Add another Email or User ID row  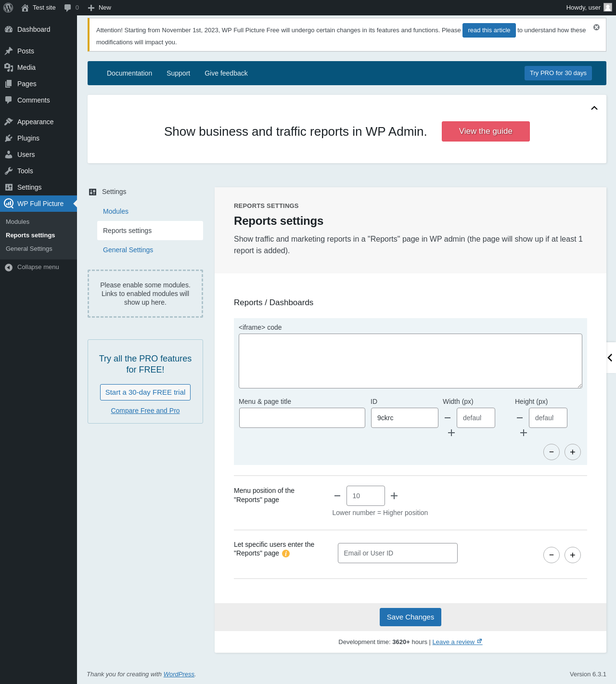point(573,555)
